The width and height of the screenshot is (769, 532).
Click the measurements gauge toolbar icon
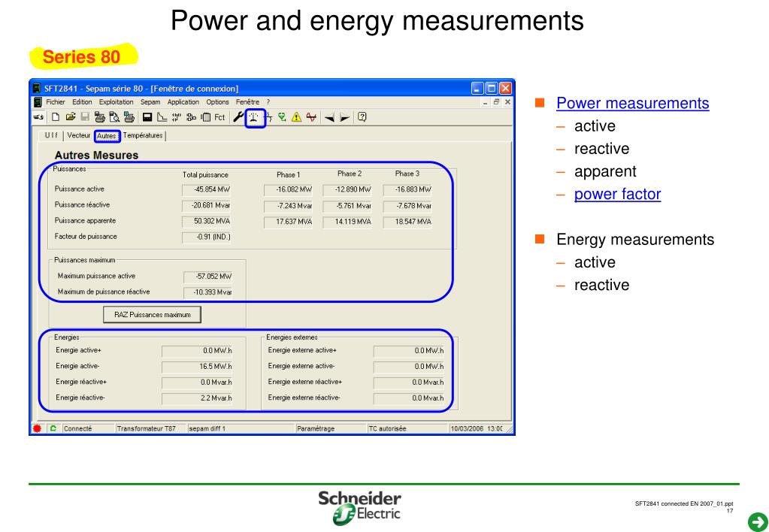tap(255, 118)
